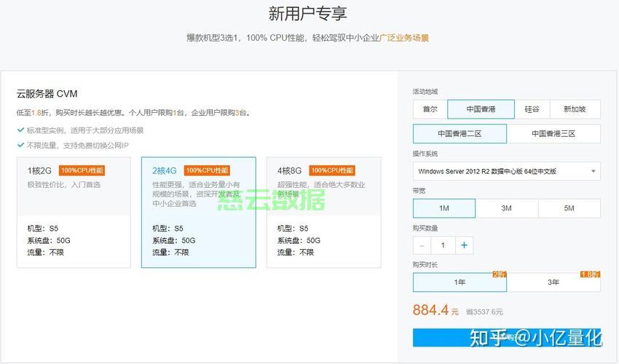
Task: Choose the 3年 purchase duration
Action: pos(553,282)
